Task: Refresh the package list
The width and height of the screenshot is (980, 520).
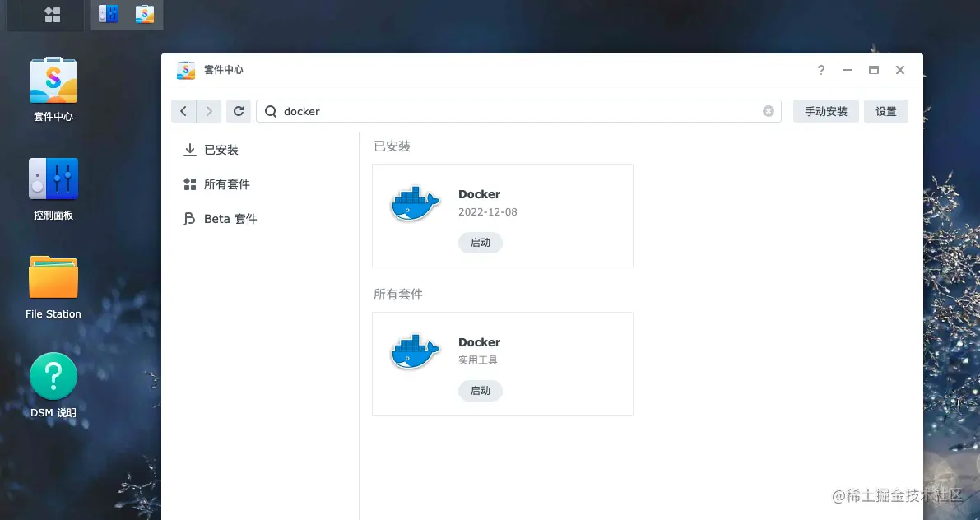Action: pyautogui.click(x=239, y=111)
